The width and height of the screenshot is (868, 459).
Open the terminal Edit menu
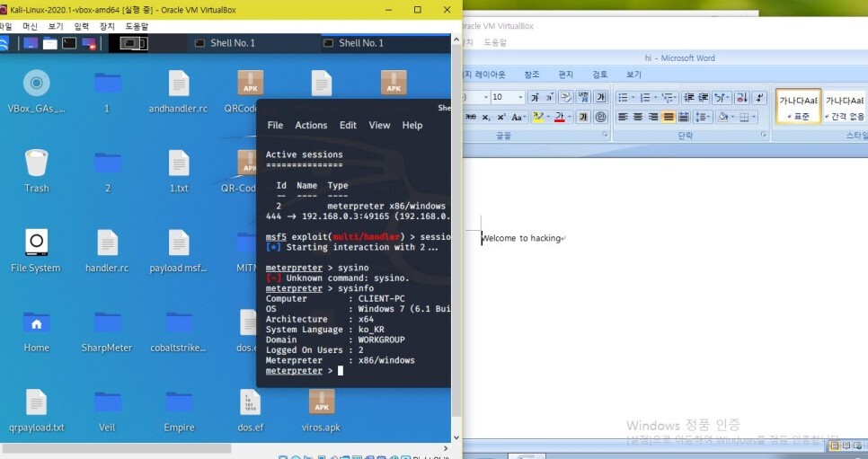pyautogui.click(x=348, y=125)
